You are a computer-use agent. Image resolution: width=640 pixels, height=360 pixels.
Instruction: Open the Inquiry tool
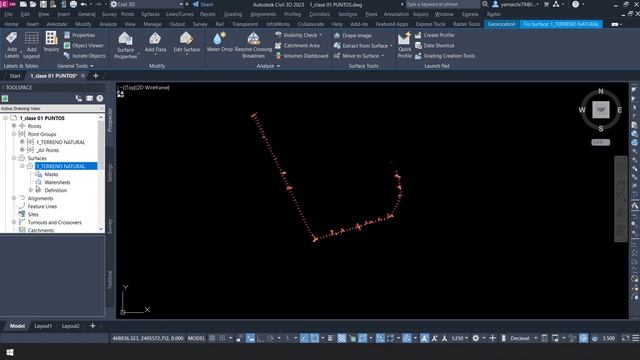[x=51, y=42]
